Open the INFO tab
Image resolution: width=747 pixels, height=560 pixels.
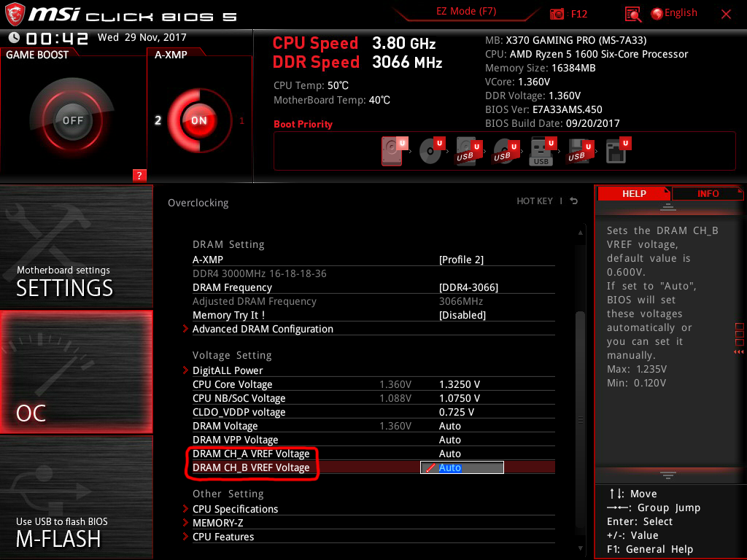[x=708, y=194]
